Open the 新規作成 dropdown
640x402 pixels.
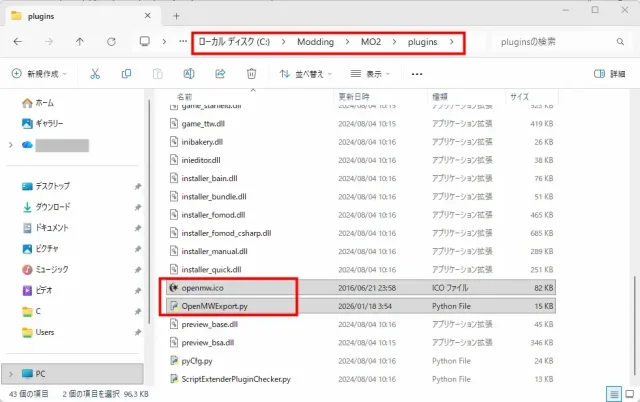click(x=39, y=74)
